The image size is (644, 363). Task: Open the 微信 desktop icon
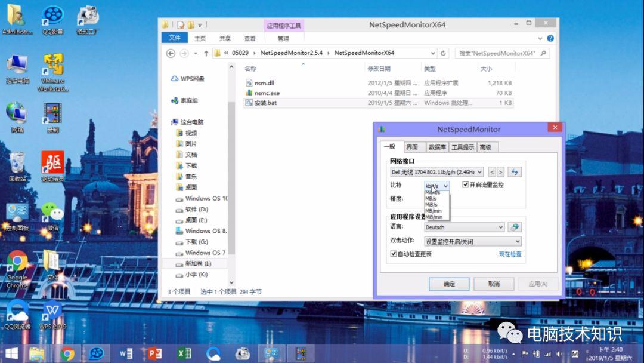click(52, 216)
